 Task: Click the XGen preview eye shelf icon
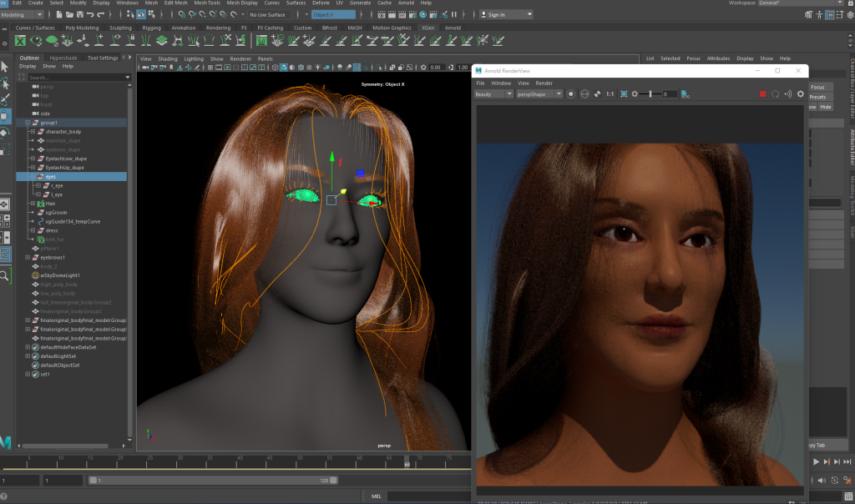pos(36,40)
